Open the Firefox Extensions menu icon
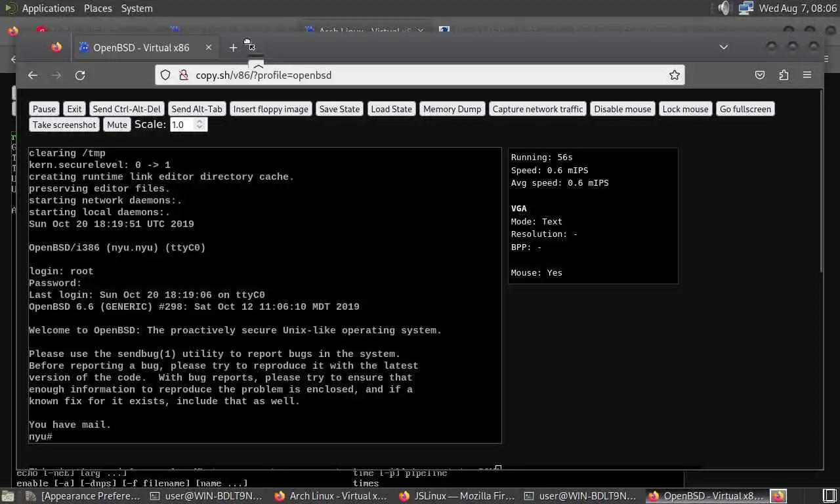 [784, 75]
